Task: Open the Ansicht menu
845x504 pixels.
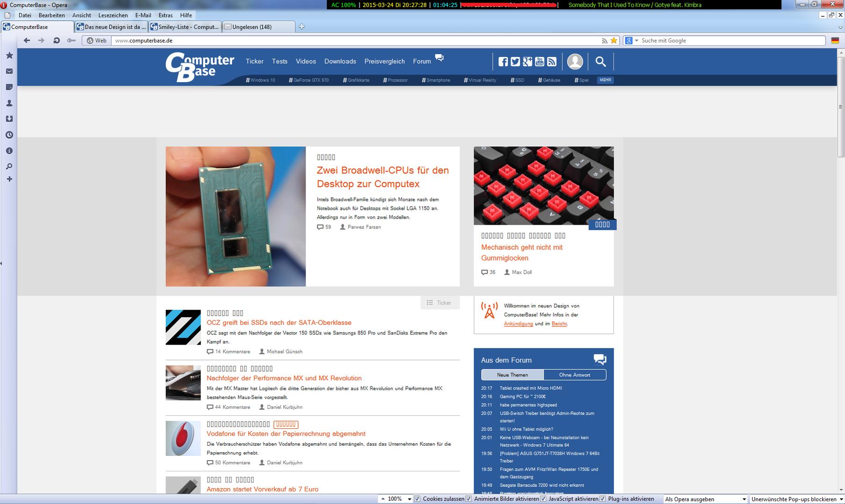Action: [x=82, y=15]
